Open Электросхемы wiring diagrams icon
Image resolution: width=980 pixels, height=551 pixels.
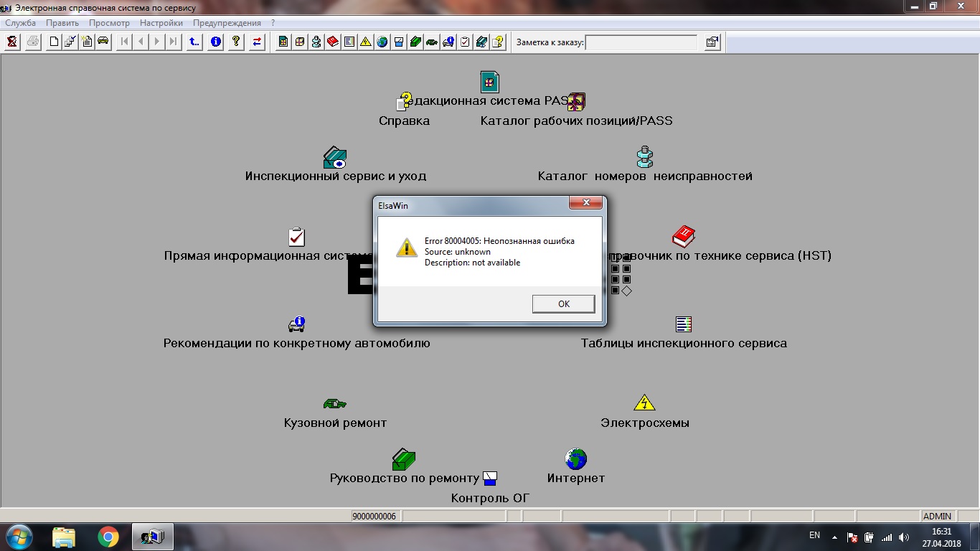click(x=644, y=402)
